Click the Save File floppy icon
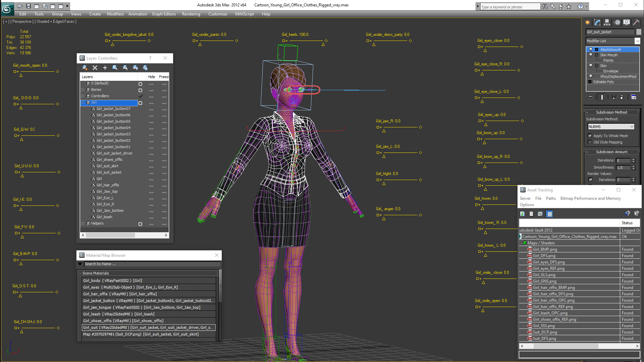The width and height of the screenshot is (644, 362). (28, 6)
